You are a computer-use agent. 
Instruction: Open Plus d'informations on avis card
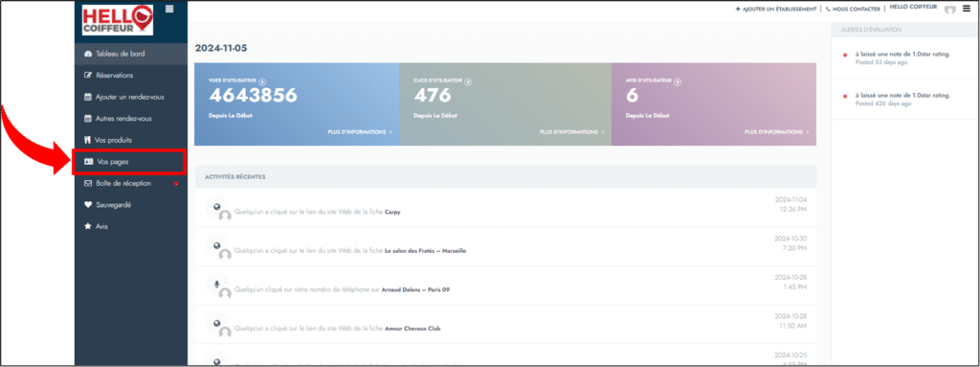tap(777, 132)
